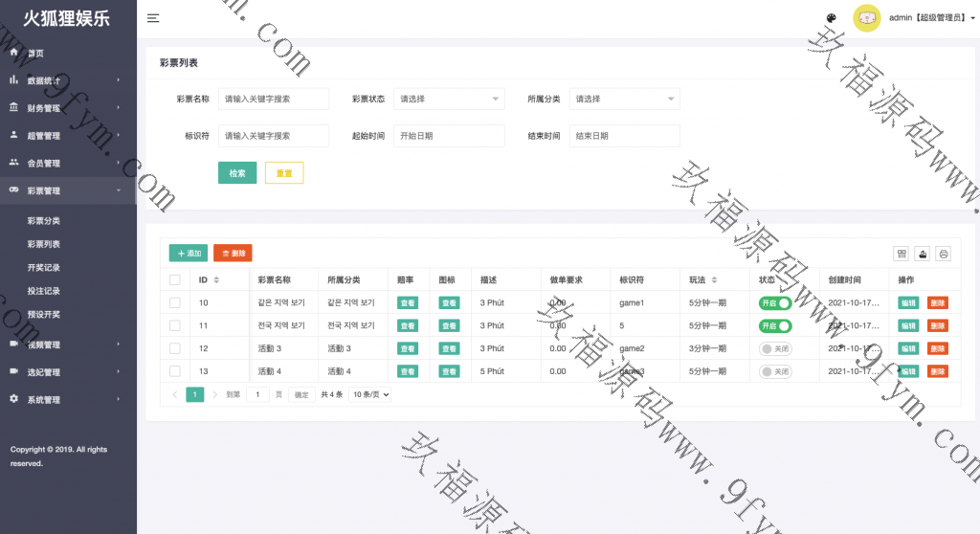Sort by ID column arrows

pyautogui.click(x=216, y=279)
